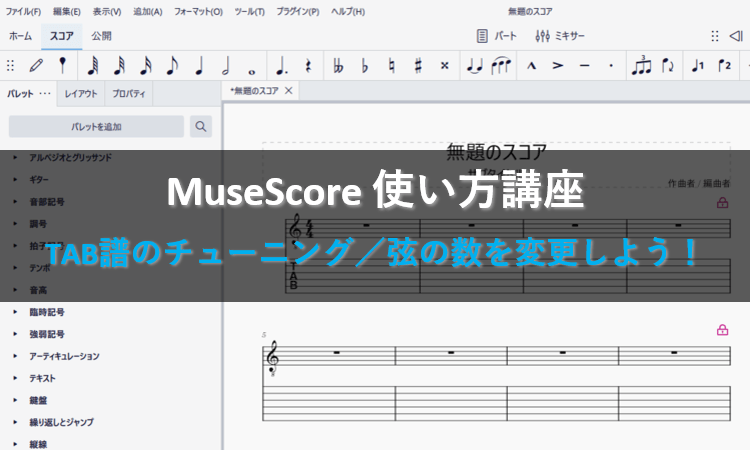750x450 pixels.
Task: Click the note toolbar drag handle
Action: click(10, 66)
